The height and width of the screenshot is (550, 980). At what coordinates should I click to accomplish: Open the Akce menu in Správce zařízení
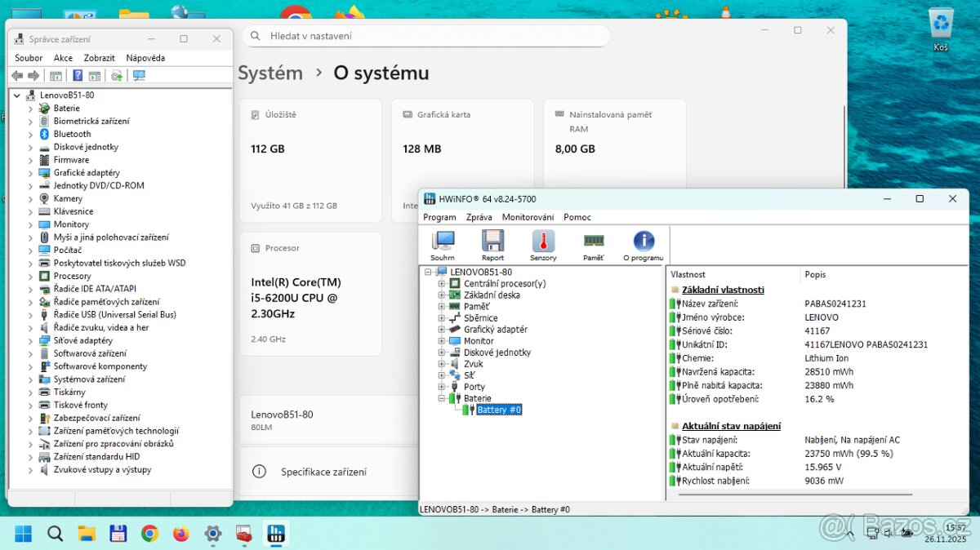63,57
